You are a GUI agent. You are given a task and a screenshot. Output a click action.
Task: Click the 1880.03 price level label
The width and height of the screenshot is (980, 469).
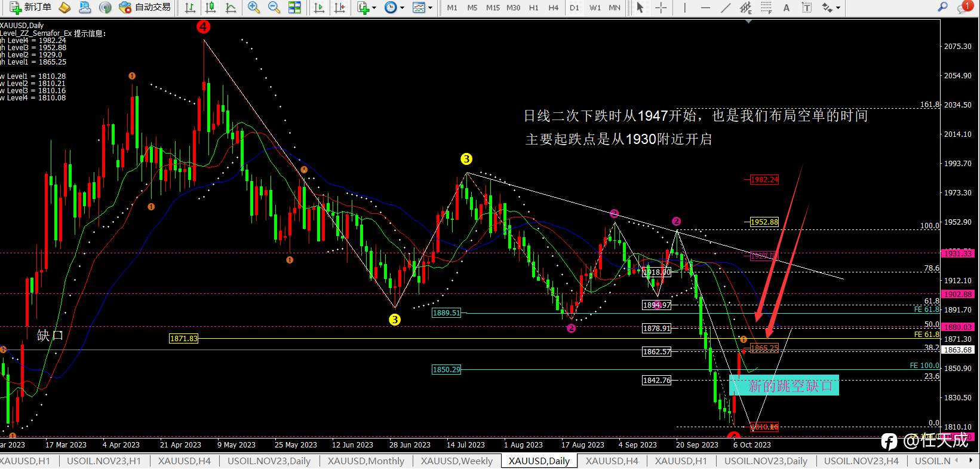(958, 327)
